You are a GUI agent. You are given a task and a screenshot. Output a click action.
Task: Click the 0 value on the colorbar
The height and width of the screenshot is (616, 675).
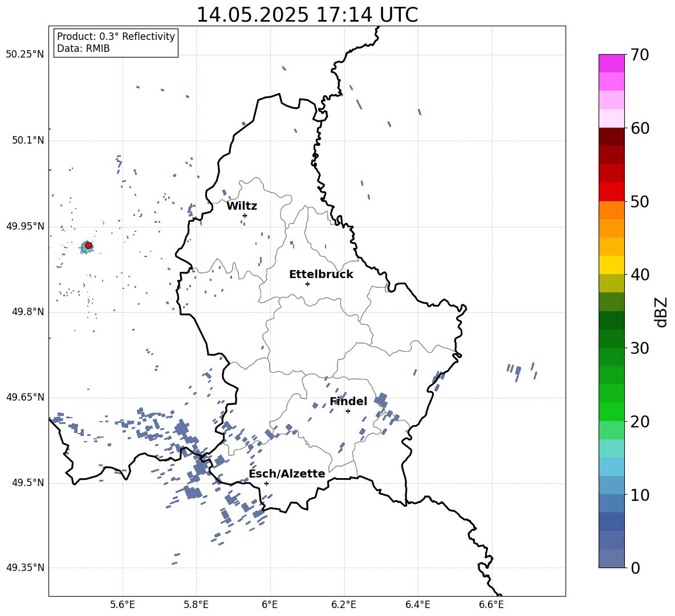point(635,568)
